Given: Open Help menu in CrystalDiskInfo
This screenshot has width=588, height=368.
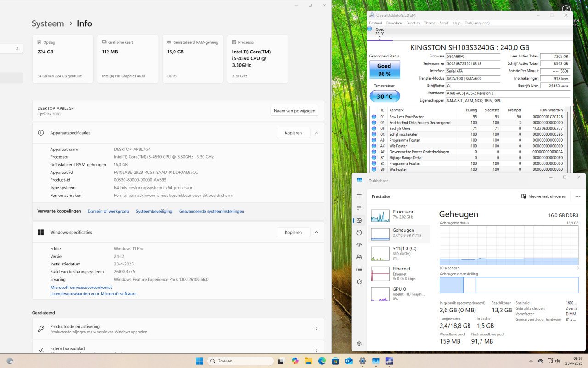Looking at the screenshot, I should (x=457, y=23).
